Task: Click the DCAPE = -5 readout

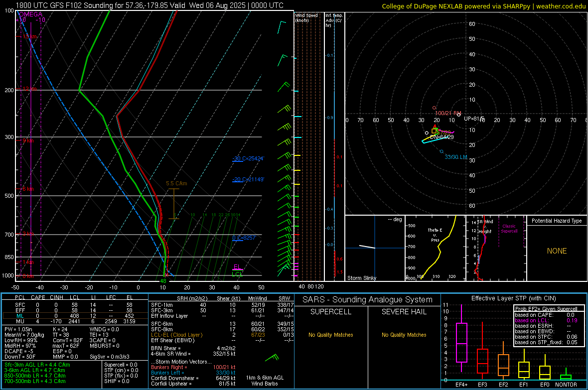Action: click(x=19, y=351)
